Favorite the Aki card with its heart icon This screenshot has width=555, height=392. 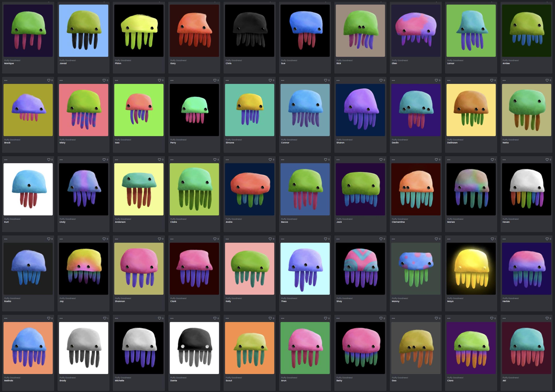click(547, 318)
